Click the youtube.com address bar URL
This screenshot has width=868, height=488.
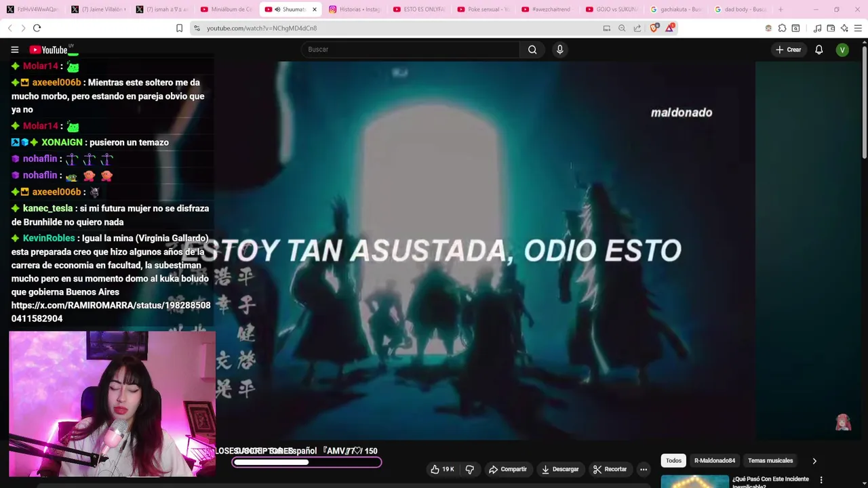262,28
